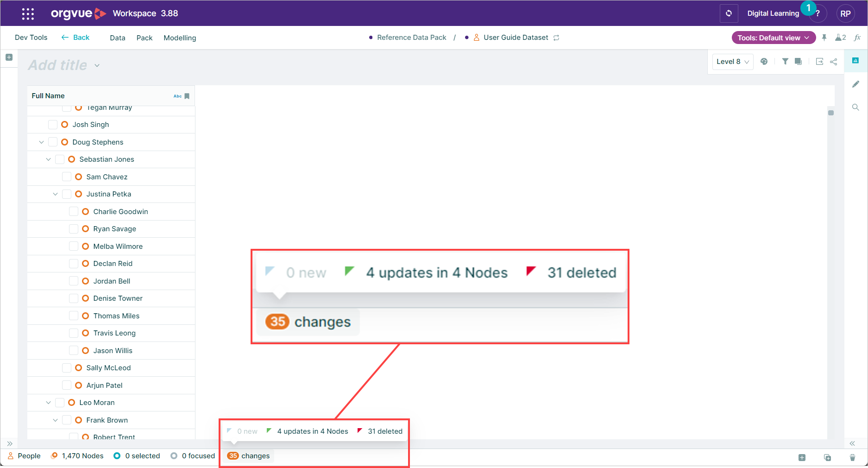Tick the checkbox for Melba Wilmore
This screenshot has width=868, height=468.
pos(74,247)
